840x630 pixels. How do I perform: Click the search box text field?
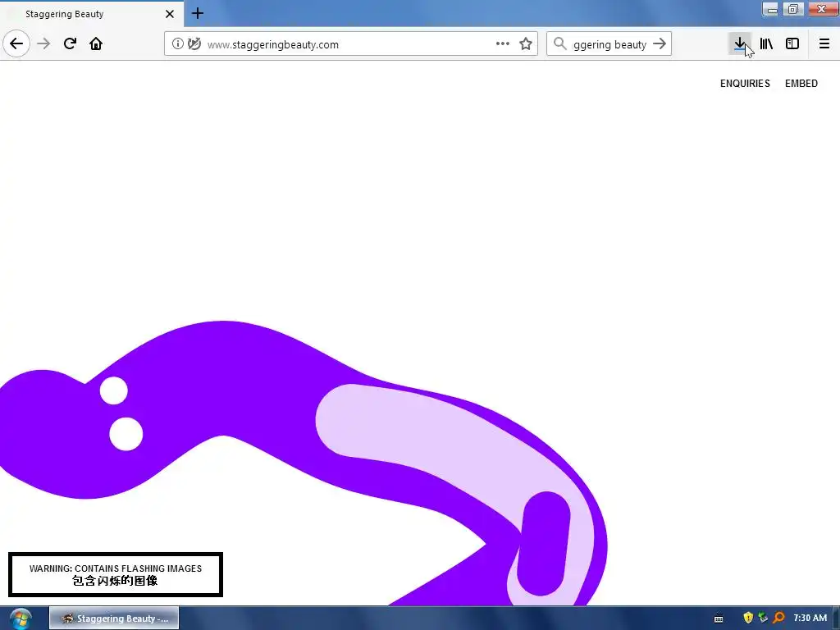[x=609, y=44]
